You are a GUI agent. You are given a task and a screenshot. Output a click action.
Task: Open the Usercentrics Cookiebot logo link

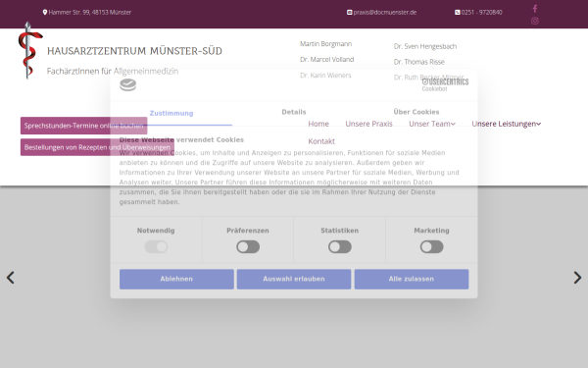(x=445, y=84)
